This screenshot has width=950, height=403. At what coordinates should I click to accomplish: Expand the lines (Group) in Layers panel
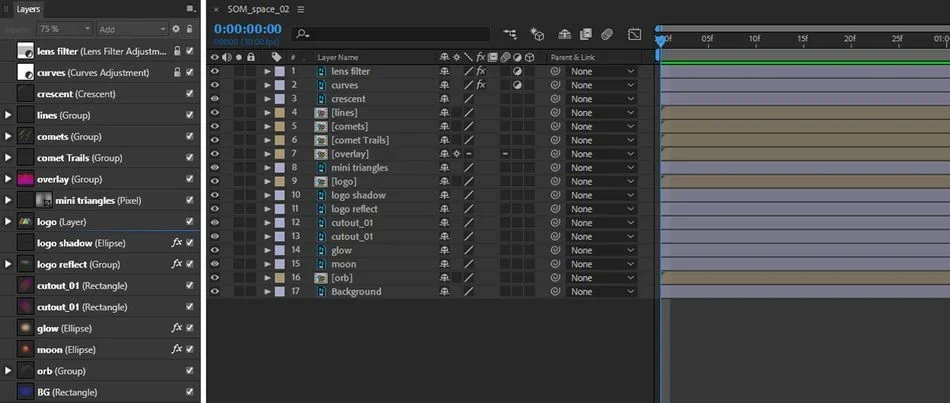8,115
